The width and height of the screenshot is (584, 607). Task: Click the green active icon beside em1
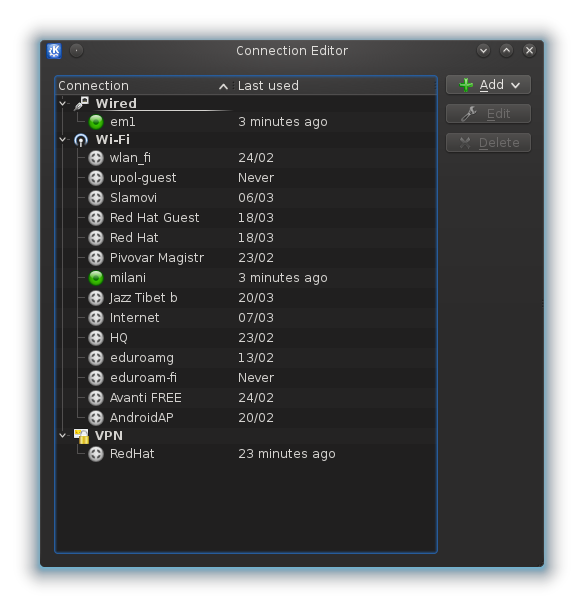point(96,122)
